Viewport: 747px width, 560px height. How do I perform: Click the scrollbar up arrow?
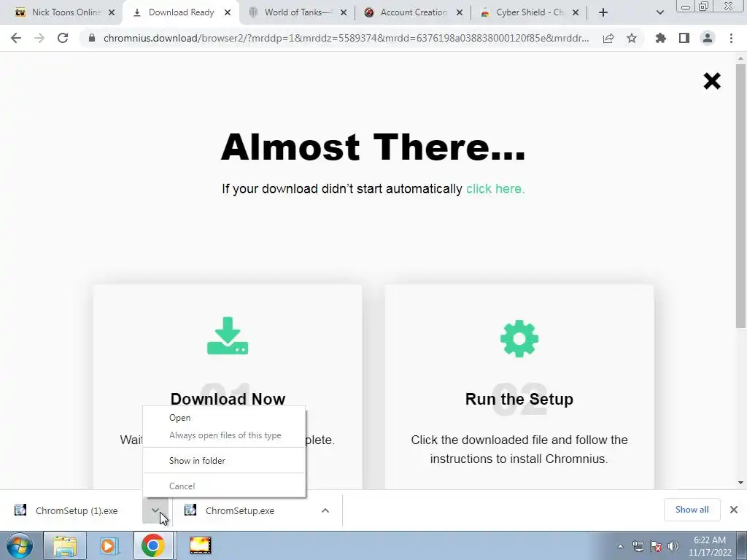pos(740,58)
